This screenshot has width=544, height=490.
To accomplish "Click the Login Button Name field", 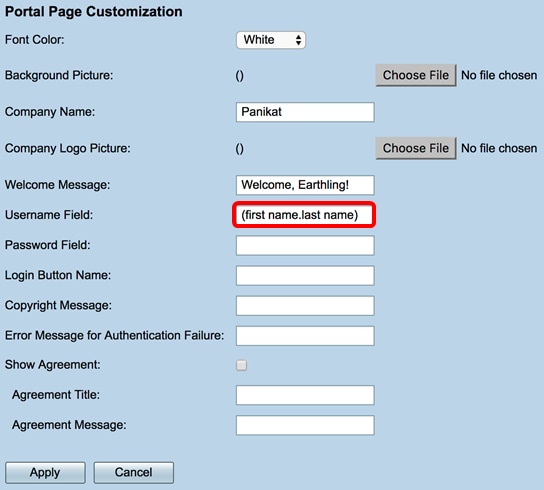I will pyautogui.click(x=305, y=276).
